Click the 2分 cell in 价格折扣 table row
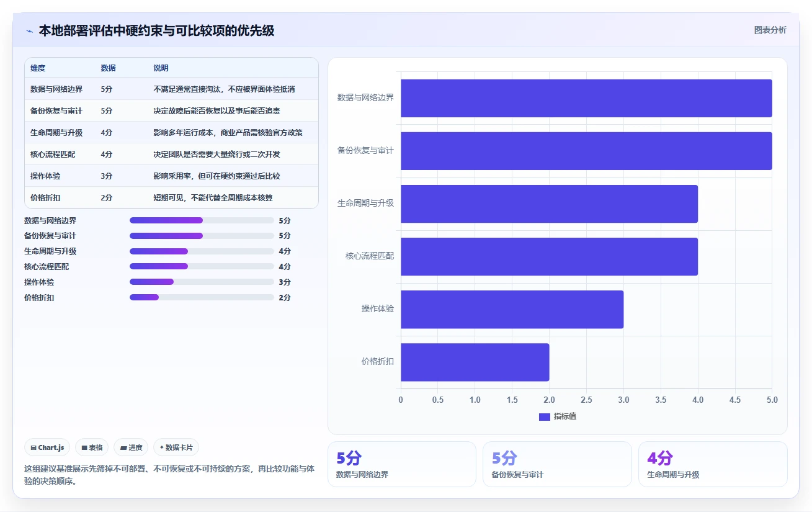This screenshot has height=512, width=812. (106, 198)
